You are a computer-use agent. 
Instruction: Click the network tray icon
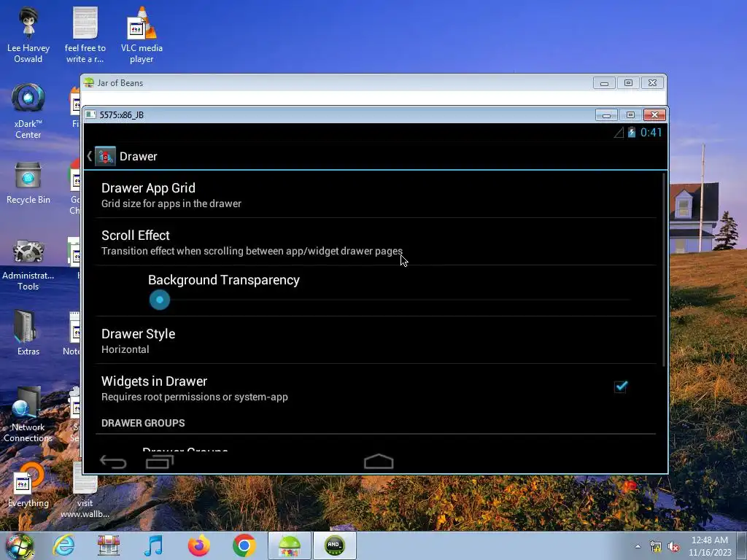pyautogui.click(x=656, y=547)
